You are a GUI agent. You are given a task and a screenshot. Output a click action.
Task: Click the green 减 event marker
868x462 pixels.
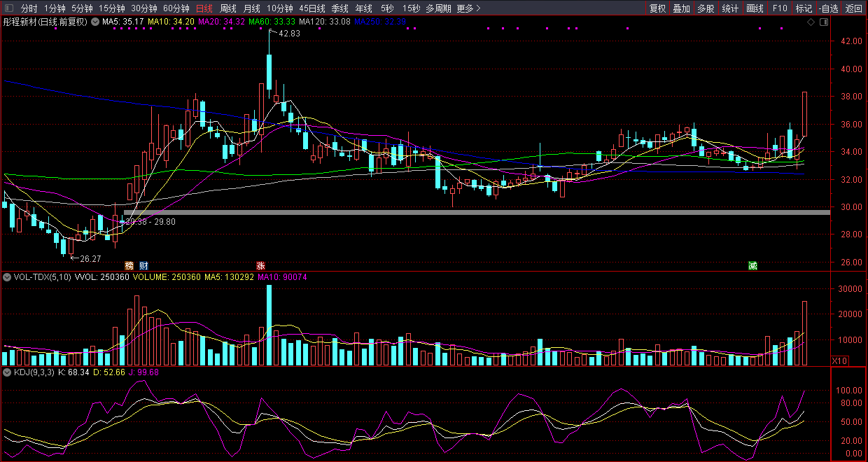point(752,266)
